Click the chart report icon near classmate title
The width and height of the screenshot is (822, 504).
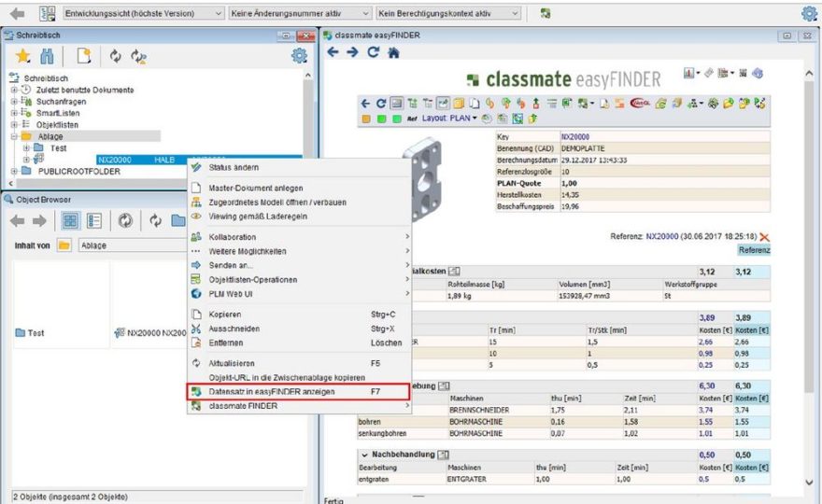(688, 74)
